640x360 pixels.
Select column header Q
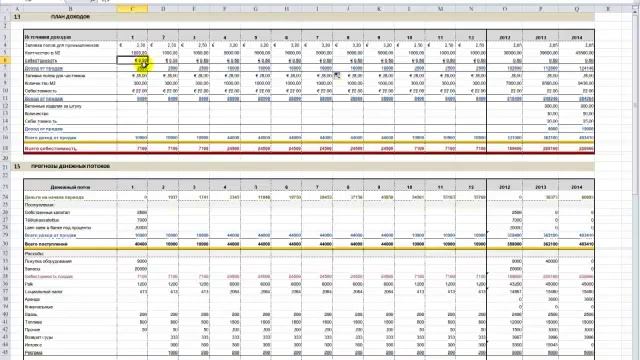[576, 9]
